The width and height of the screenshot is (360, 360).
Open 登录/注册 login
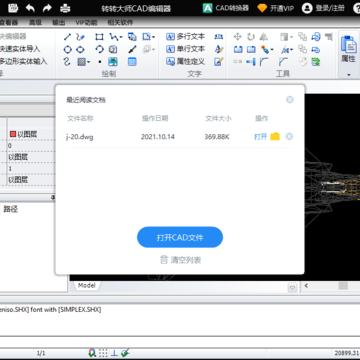click(323, 8)
